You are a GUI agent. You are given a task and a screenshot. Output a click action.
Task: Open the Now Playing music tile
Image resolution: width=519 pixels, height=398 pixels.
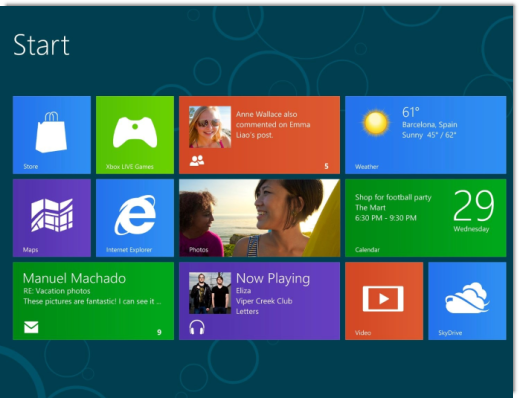point(259,301)
